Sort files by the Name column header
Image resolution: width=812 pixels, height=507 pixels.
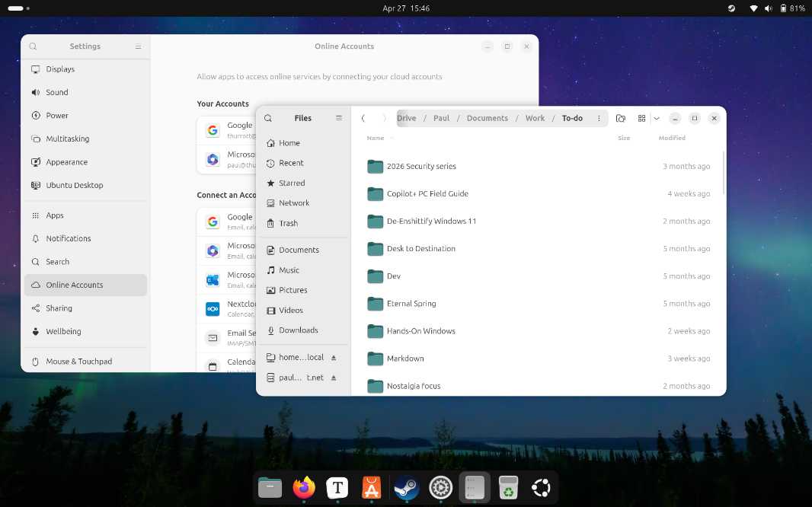coord(376,138)
